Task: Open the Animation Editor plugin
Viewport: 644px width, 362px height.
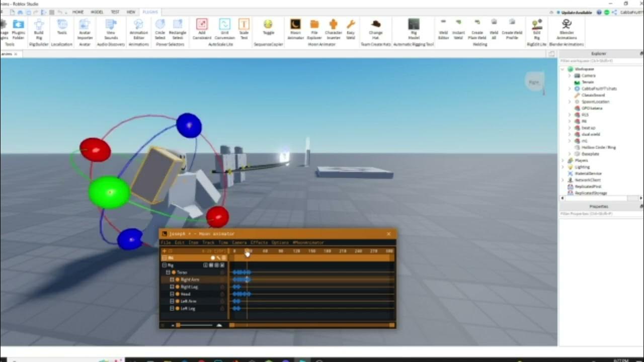Action: click(139, 29)
